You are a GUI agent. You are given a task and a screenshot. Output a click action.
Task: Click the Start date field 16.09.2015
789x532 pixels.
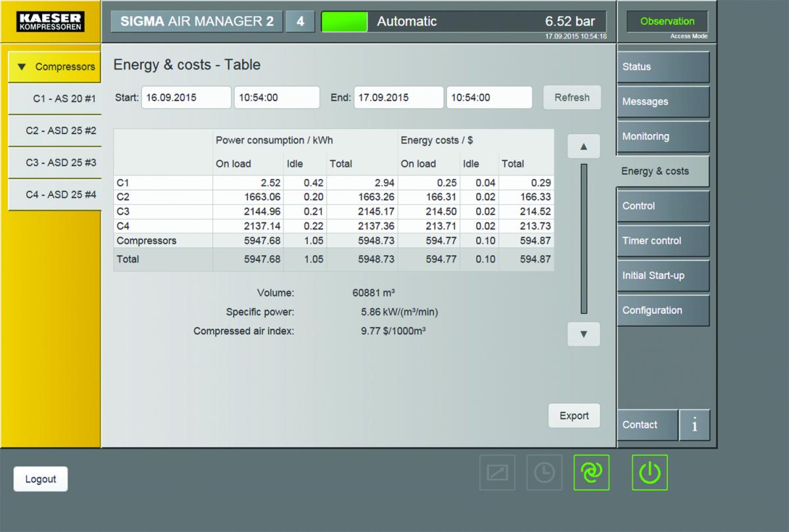tap(186, 97)
